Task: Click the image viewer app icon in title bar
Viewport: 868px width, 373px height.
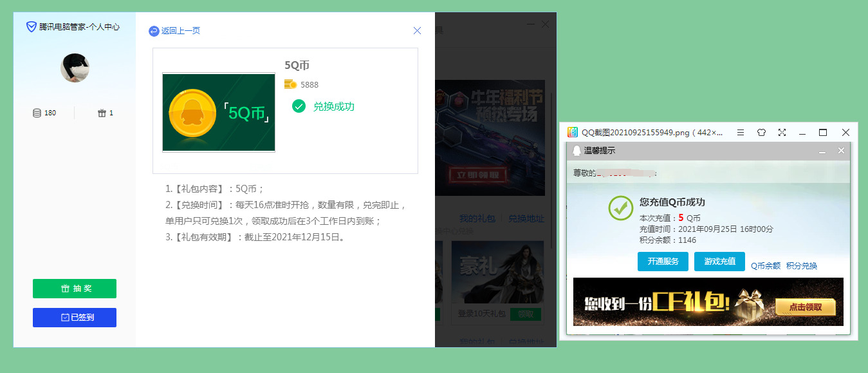Action: click(572, 132)
